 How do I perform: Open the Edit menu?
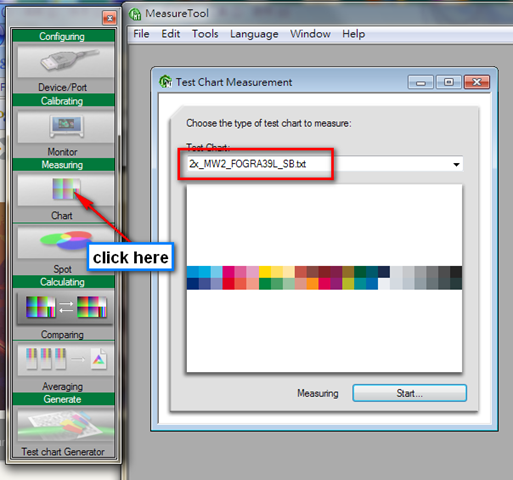171,34
